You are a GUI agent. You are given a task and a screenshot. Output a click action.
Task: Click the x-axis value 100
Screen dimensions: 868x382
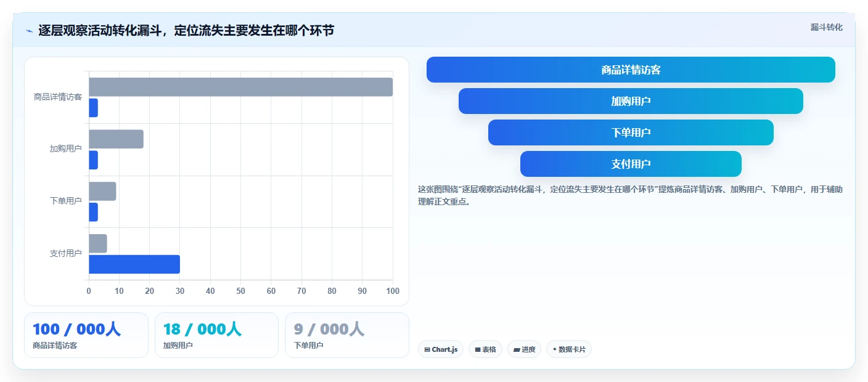click(393, 291)
